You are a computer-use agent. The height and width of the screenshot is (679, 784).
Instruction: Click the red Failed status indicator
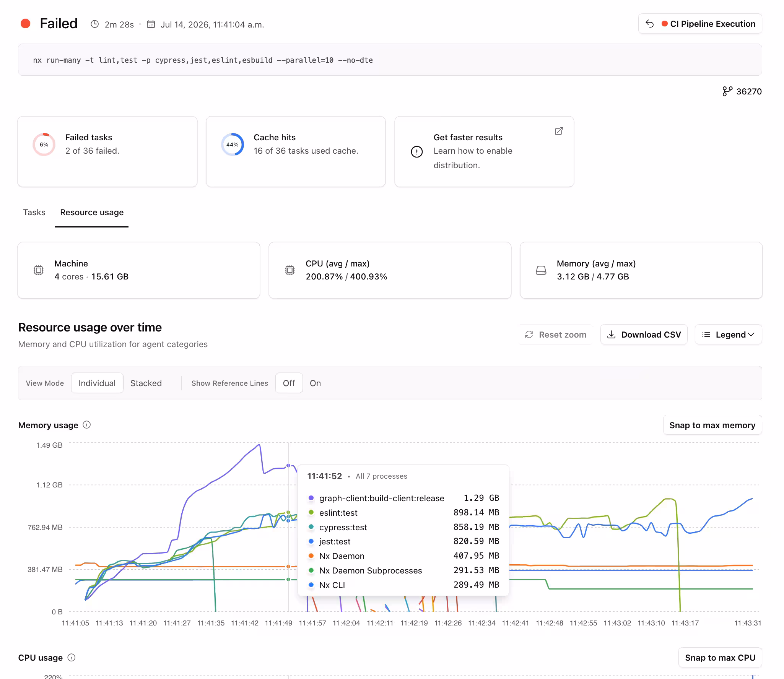tap(26, 24)
